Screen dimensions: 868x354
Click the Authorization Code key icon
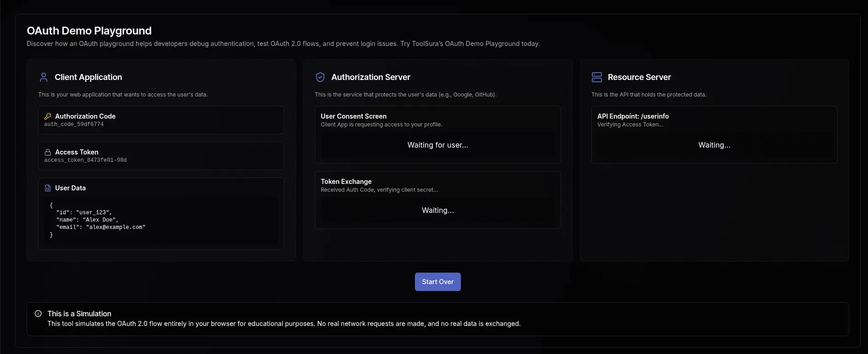point(48,116)
